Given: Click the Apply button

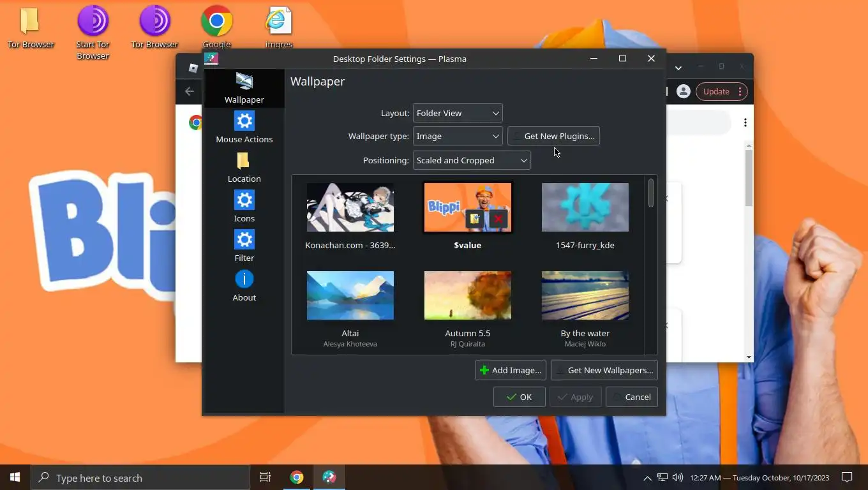Looking at the screenshot, I should click(x=576, y=397).
